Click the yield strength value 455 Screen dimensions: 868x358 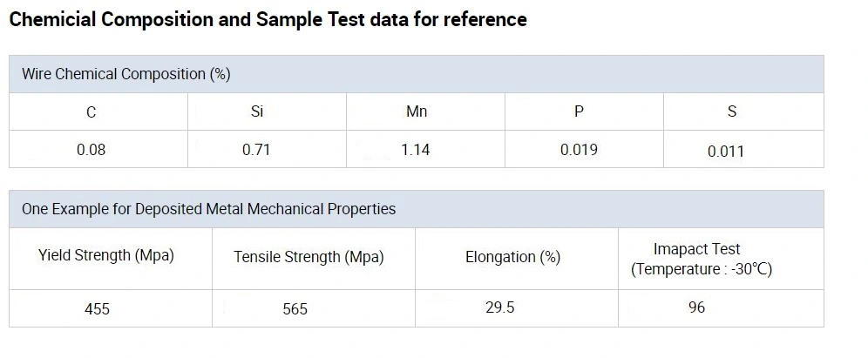[97, 308]
